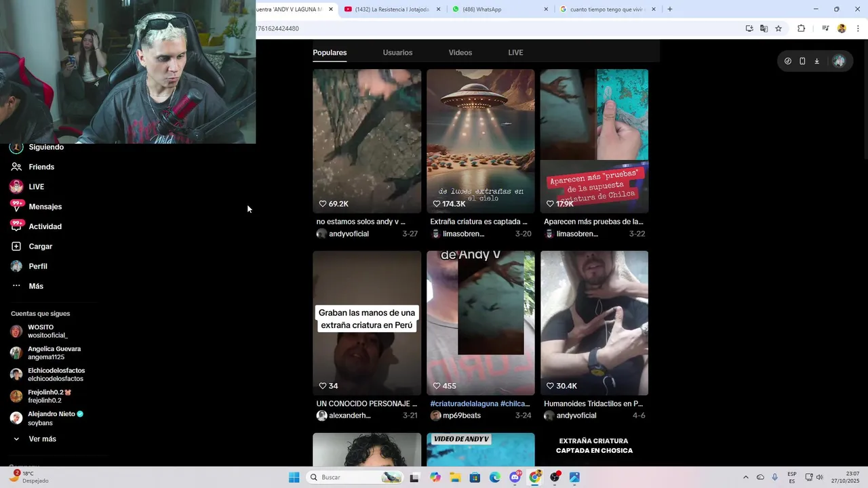
Task: Close the La Resistencia YouTube tab
Action: [x=438, y=9]
